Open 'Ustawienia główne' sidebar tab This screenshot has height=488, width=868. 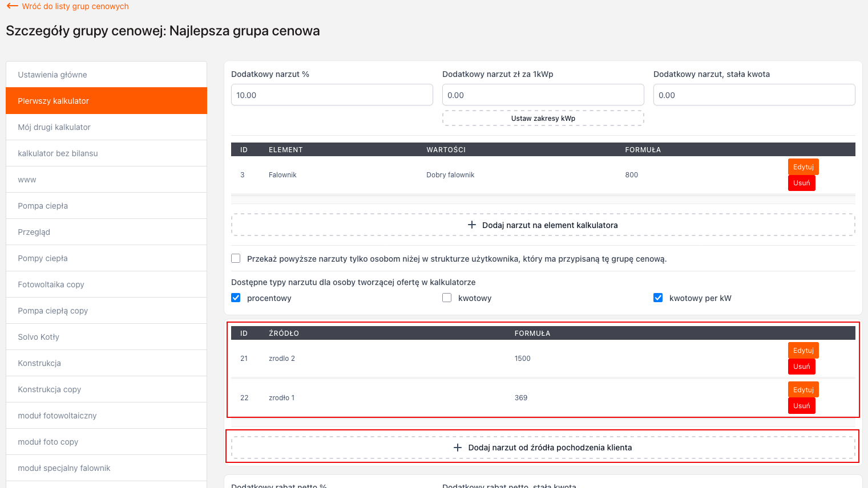[x=106, y=75]
